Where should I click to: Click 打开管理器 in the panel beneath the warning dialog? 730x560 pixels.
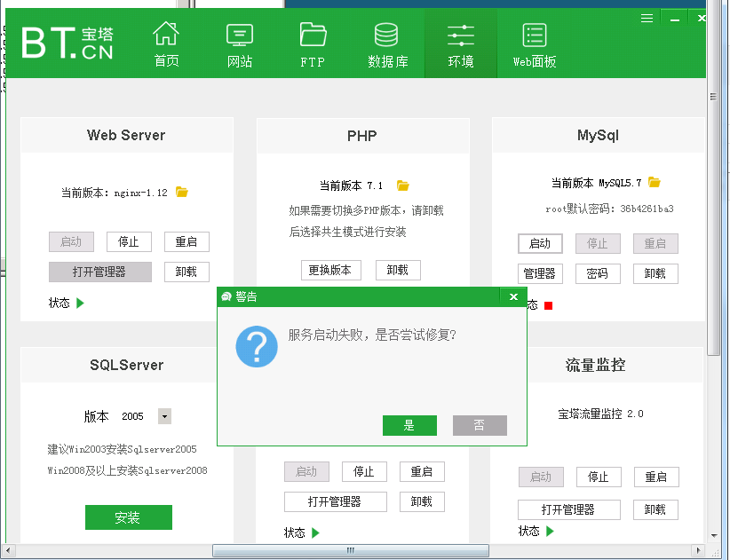pyautogui.click(x=335, y=501)
